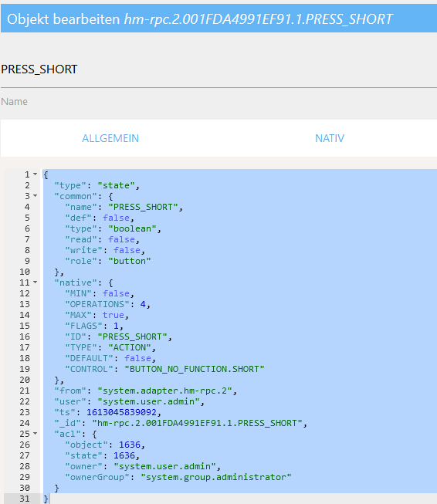
Task: Click the "ID": "PRESS_SHORT" line
Action: (118, 337)
